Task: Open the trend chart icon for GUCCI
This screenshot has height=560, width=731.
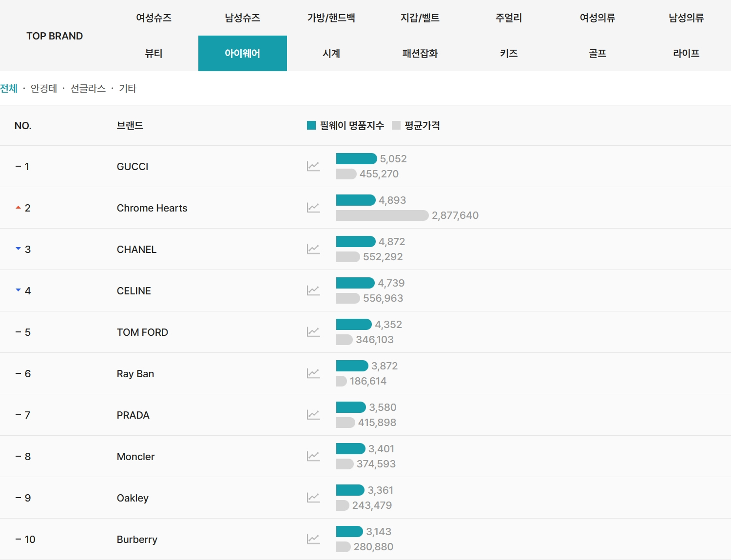Action: click(x=313, y=166)
